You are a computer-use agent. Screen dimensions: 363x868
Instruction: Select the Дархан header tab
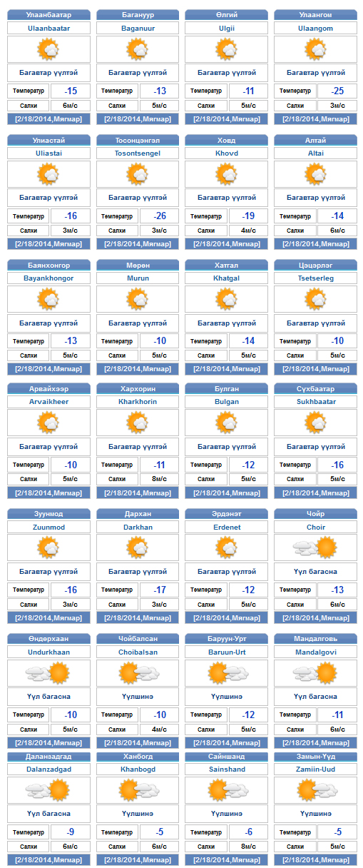(x=138, y=514)
